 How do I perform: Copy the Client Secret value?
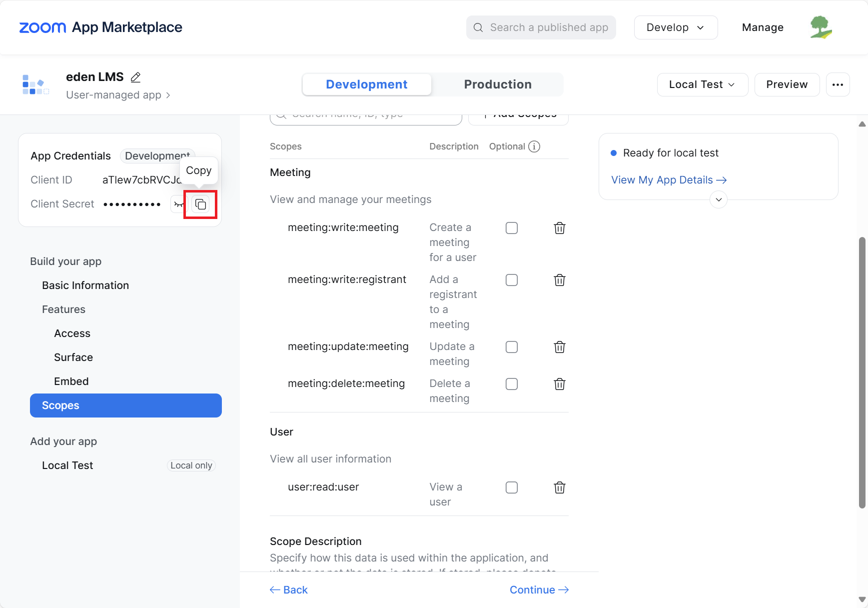(x=200, y=204)
